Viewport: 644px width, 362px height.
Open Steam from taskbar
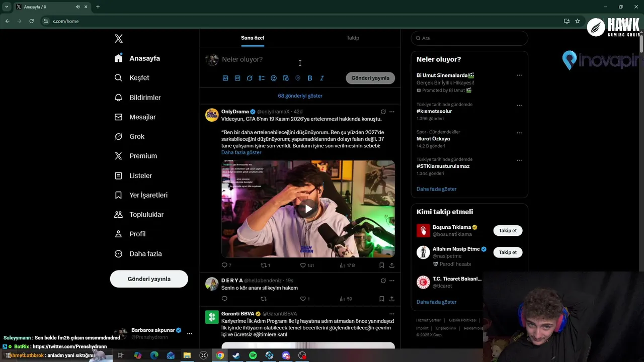point(236,355)
